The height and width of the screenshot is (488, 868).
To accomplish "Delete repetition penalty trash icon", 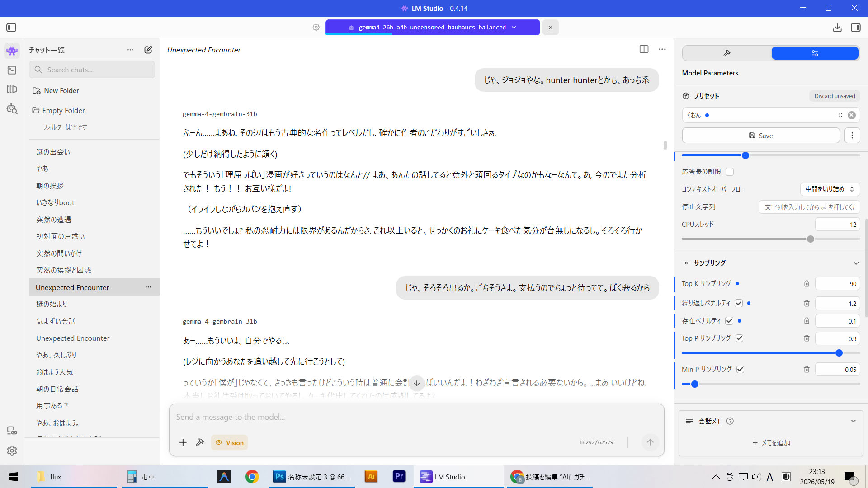I will tap(807, 304).
